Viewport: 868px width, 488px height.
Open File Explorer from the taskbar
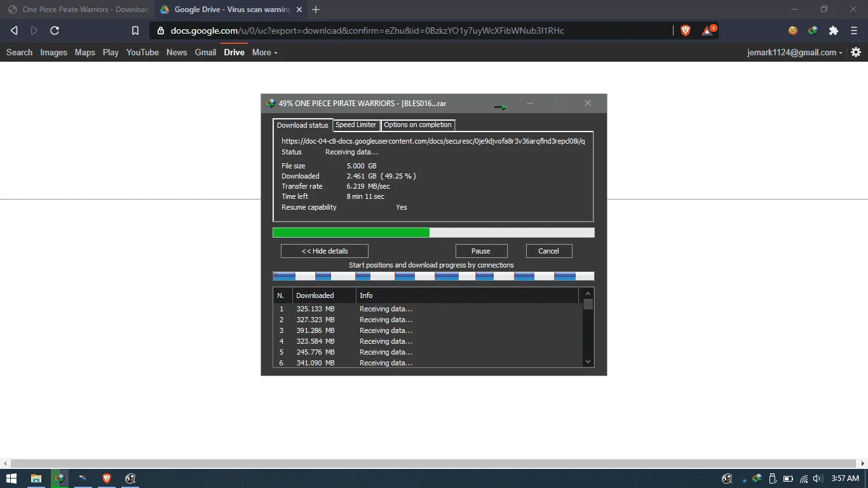(x=36, y=478)
